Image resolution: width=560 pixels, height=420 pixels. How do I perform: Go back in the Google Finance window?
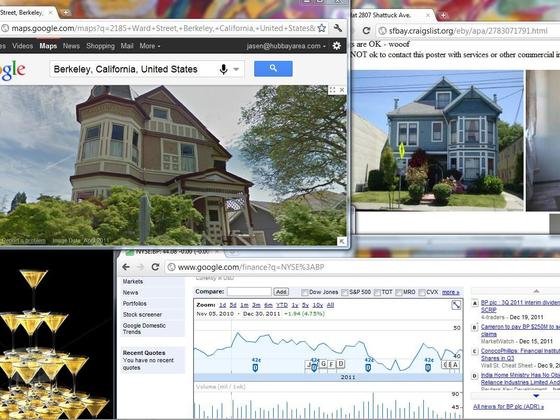point(126,267)
